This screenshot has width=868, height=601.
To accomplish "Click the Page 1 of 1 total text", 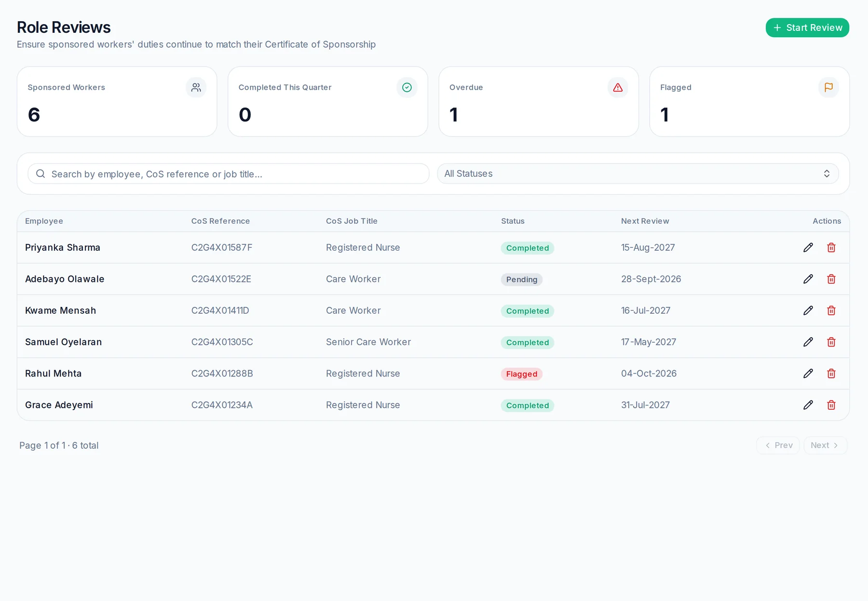I will [x=59, y=445].
